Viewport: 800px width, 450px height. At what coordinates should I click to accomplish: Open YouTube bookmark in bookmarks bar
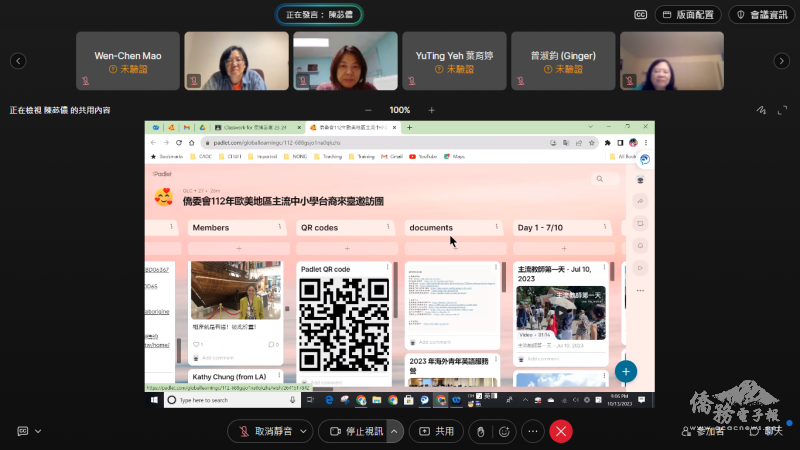click(423, 157)
